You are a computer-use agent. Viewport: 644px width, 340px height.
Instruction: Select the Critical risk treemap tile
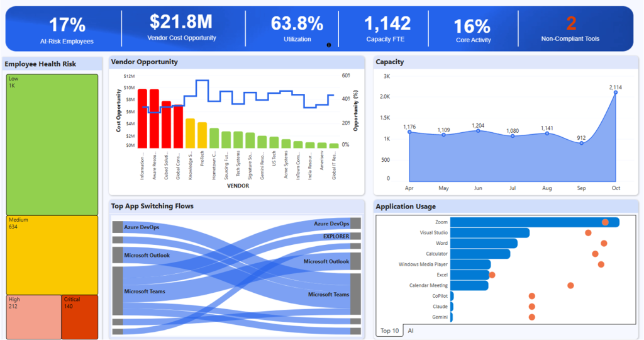coord(80,317)
